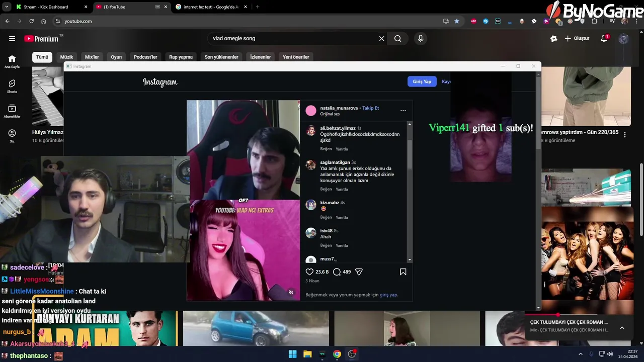
Task: Reload the page in Chrome
Action: pos(31,21)
